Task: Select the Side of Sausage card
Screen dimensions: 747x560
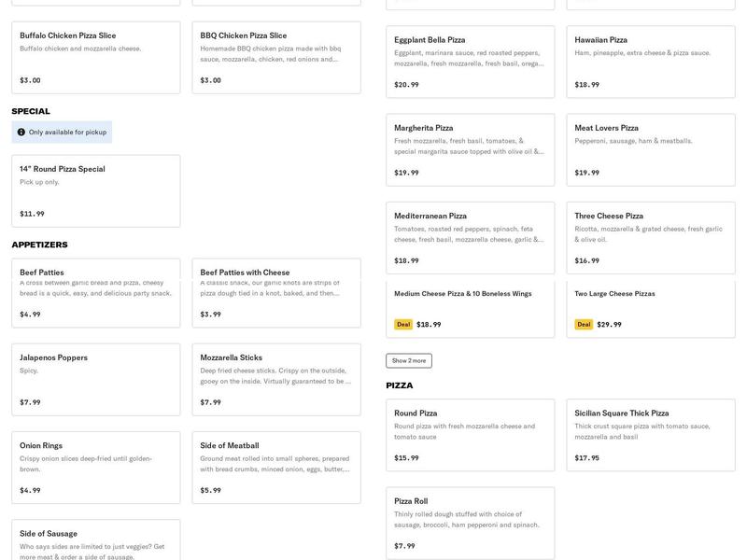Action: point(95,541)
